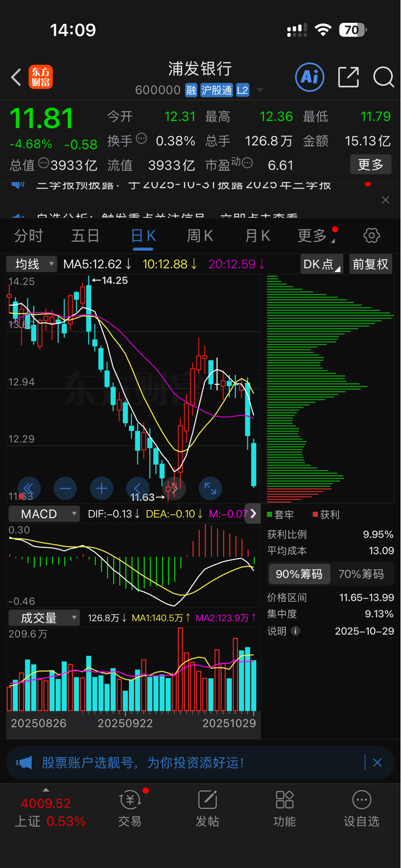This screenshot has width=401, height=868.
Task: Open the DK点 dropdown
Action: [x=322, y=264]
